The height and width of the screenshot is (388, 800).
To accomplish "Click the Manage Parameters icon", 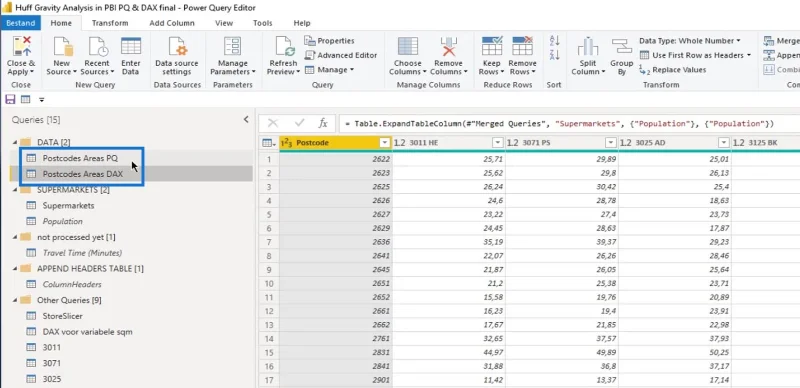I will pyautogui.click(x=233, y=46).
